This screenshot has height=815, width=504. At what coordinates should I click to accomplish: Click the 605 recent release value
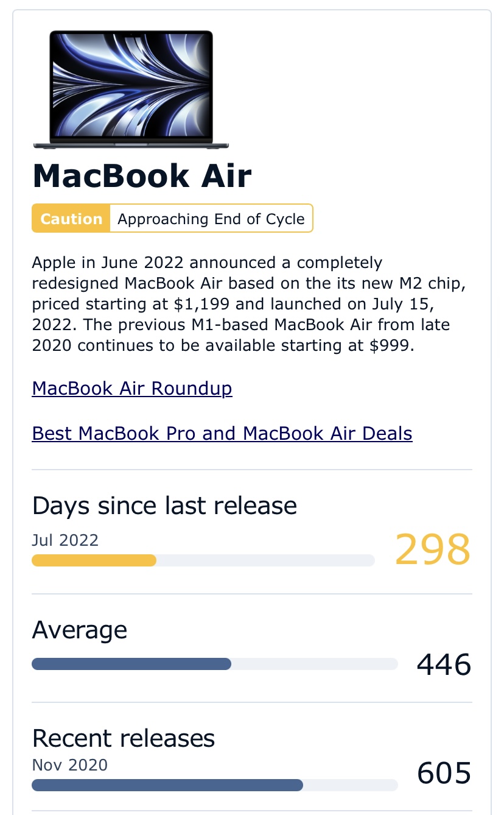pyautogui.click(x=444, y=773)
